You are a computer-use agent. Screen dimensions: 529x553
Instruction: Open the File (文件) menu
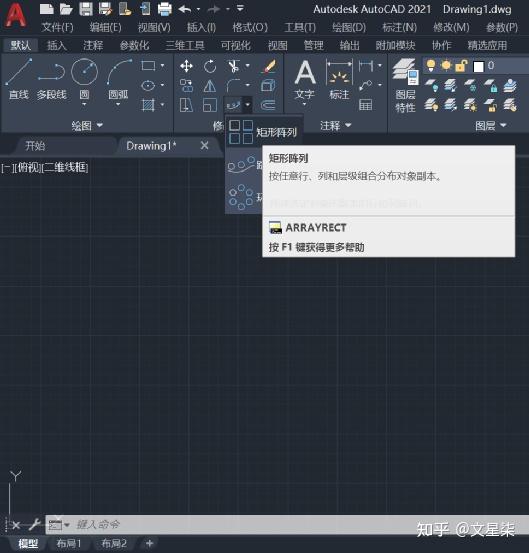[x=57, y=27]
